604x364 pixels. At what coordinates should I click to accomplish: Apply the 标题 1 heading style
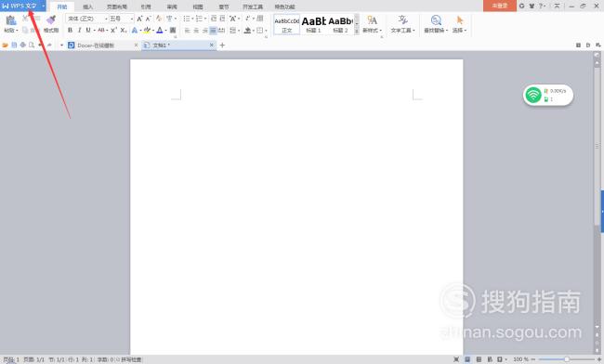(x=313, y=25)
